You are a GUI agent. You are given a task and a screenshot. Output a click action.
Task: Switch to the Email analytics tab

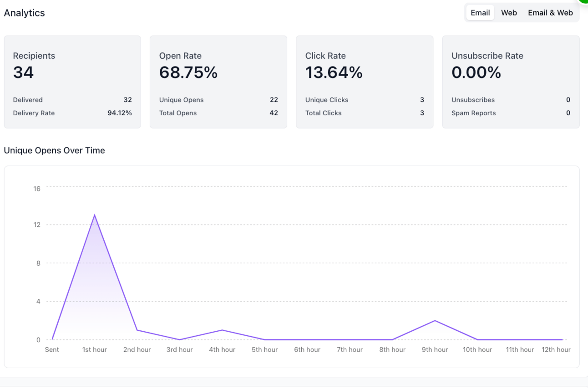click(x=480, y=13)
